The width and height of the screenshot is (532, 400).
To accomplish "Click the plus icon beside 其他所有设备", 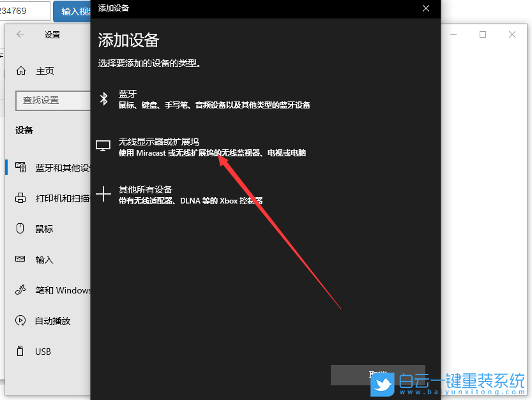I will 103,193.
